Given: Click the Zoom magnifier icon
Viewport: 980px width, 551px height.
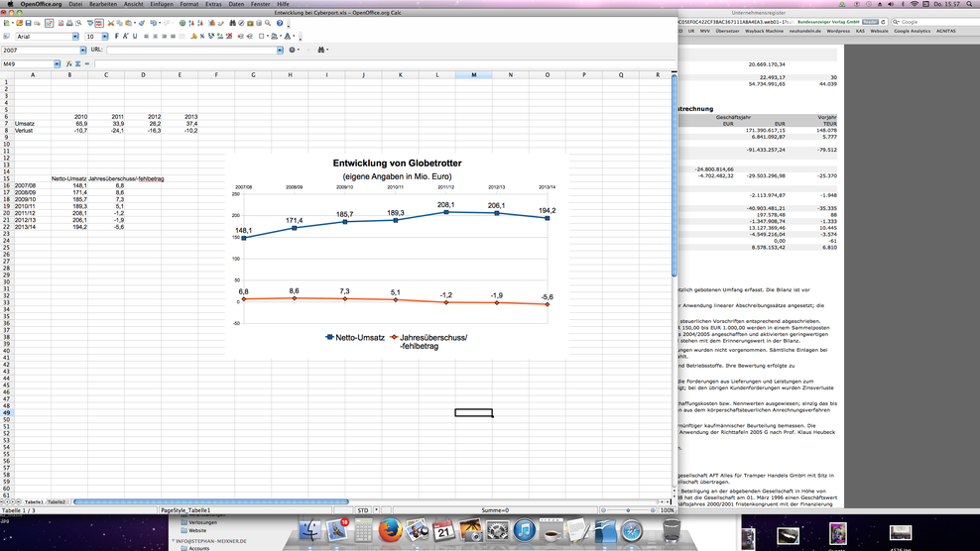Looking at the screenshot, I should 268,23.
